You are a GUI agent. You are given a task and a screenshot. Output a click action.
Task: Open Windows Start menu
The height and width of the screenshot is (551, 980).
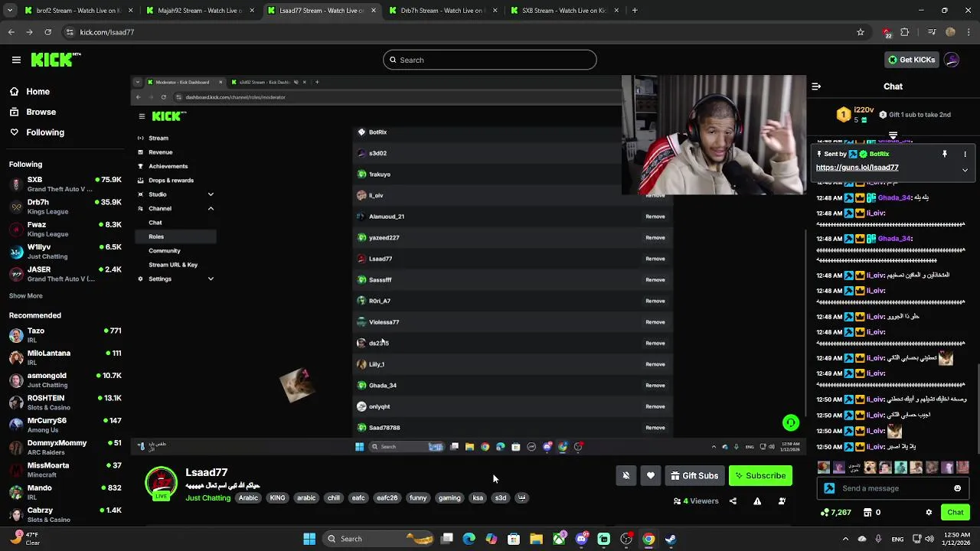point(309,539)
